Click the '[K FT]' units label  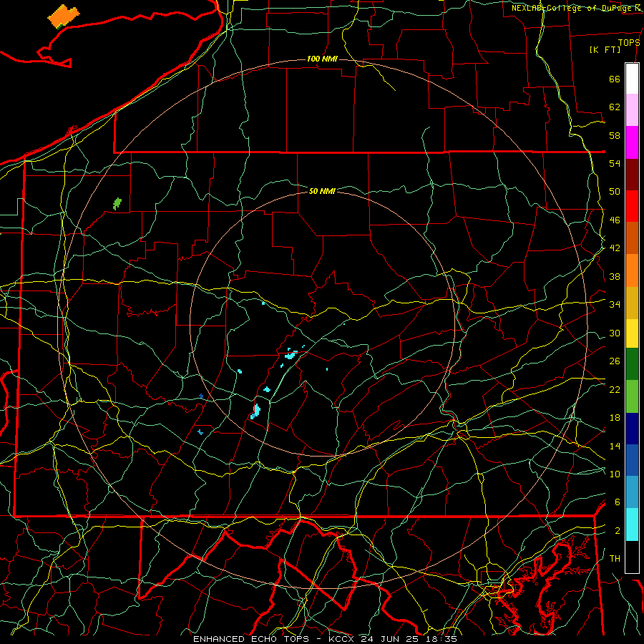point(605,49)
